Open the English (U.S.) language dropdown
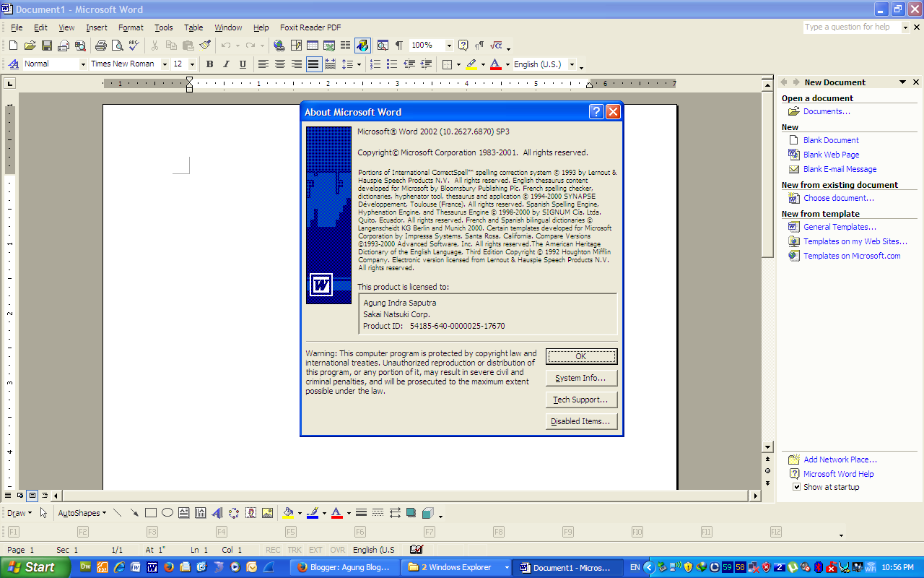Image resolution: width=924 pixels, height=578 pixels. pos(572,64)
